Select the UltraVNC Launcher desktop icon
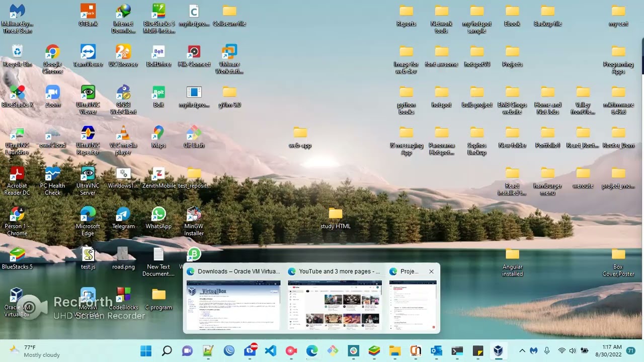 tap(17, 141)
